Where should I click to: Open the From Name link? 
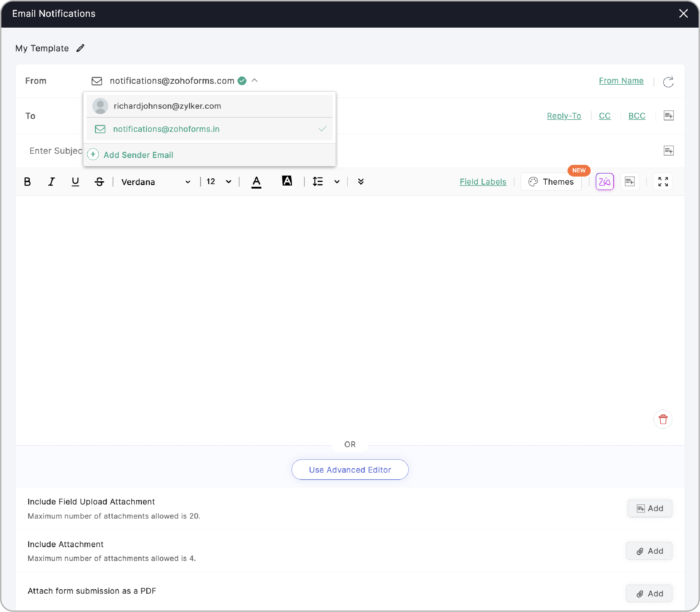click(621, 81)
